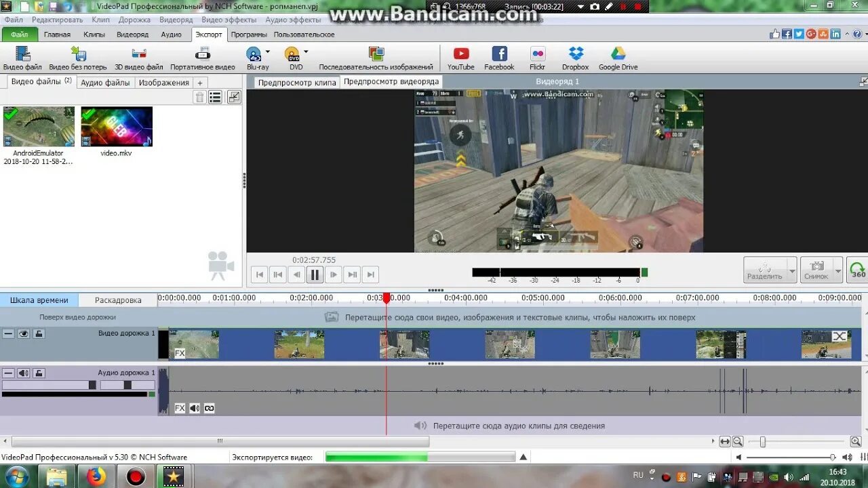Expand export progress details triangle
This screenshot has height=488, width=868.
(524, 457)
